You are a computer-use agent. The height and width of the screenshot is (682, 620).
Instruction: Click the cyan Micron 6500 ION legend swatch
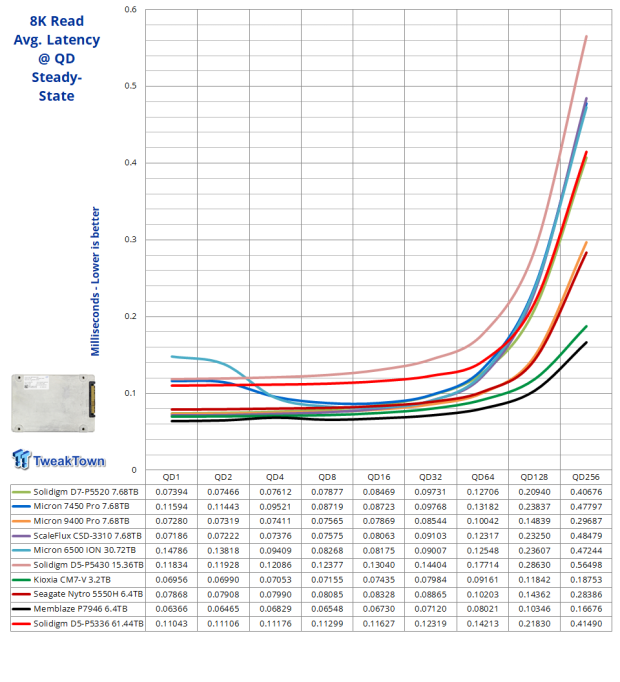pos(21,551)
